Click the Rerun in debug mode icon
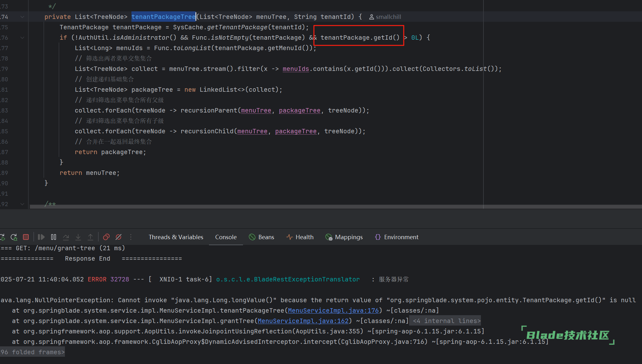Viewport: 642px width, 364px height. [x=14, y=237]
